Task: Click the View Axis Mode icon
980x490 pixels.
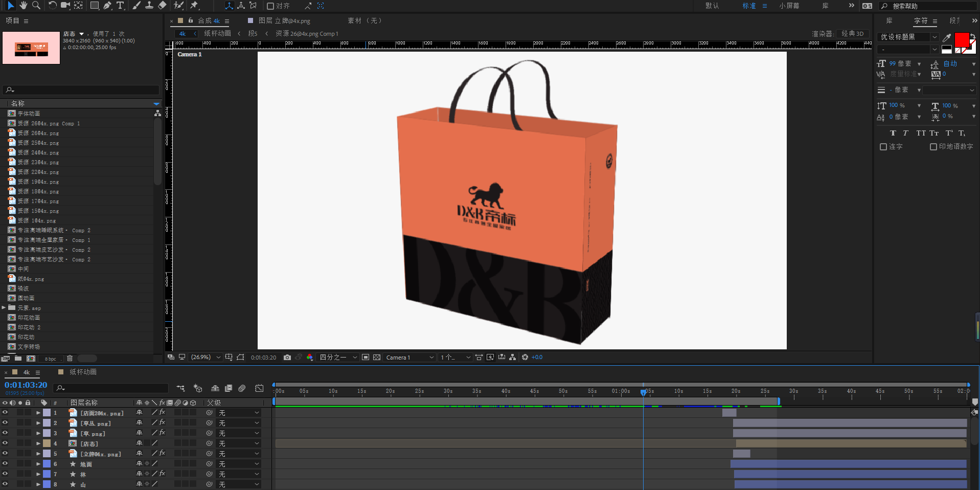Action: pos(253,6)
